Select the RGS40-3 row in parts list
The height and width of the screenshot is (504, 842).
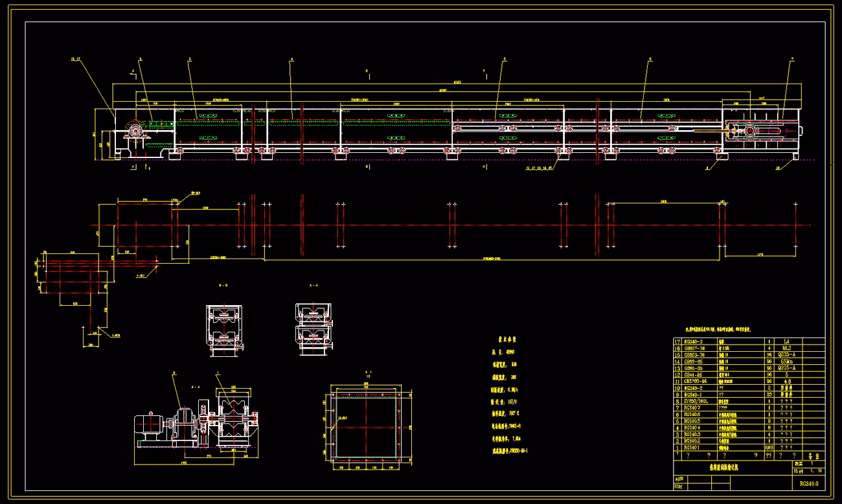749,341
